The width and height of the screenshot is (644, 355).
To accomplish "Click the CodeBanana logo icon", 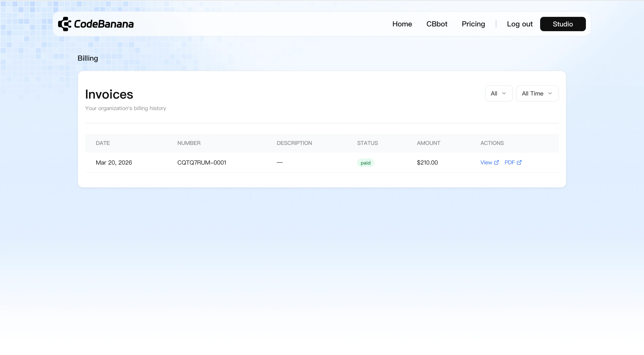I will (x=65, y=24).
